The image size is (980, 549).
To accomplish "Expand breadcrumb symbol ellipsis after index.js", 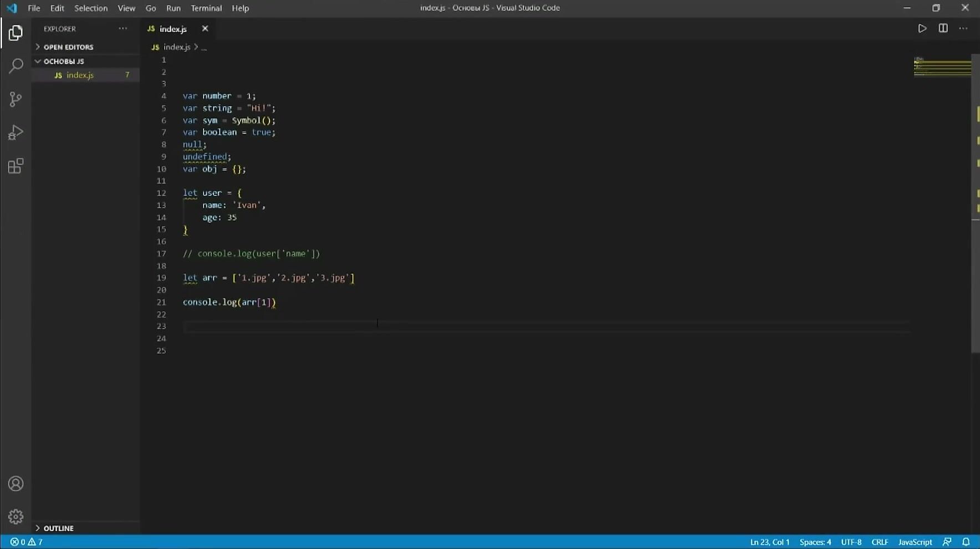I will coord(204,47).
